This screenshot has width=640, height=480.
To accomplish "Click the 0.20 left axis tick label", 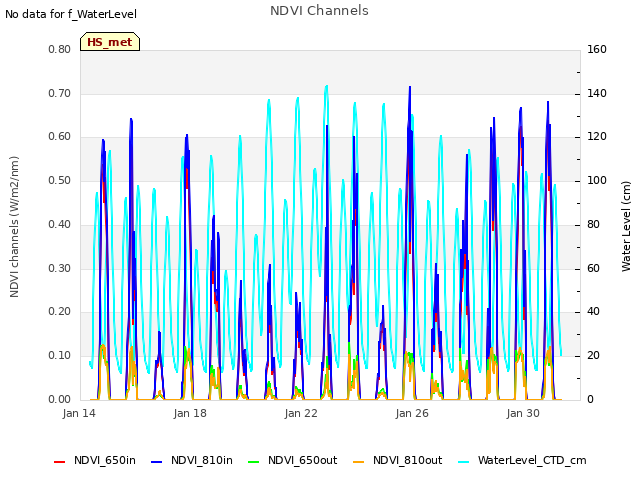I will click(x=60, y=312).
